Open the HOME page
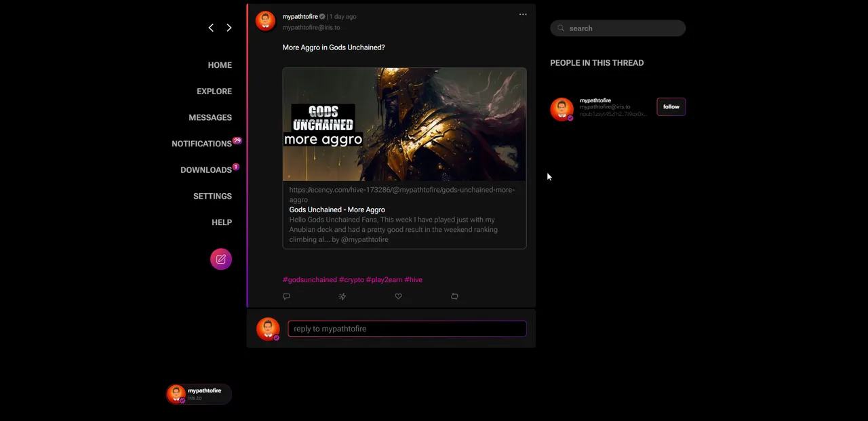The height and width of the screenshot is (421, 868). click(220, 65)
